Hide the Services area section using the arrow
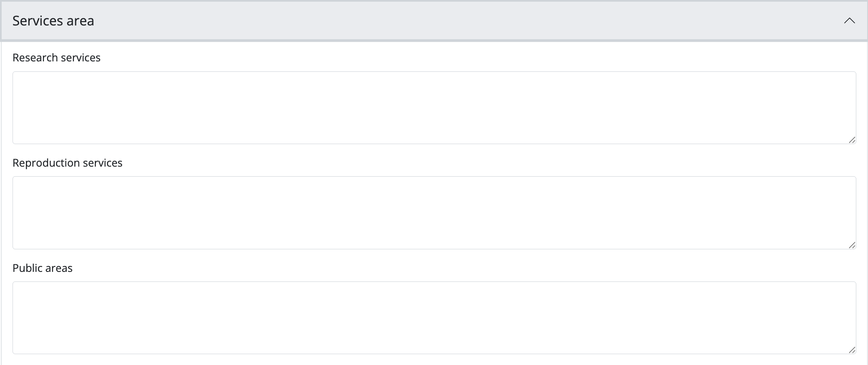Screen dimensions: 868x365 [x=849, y=21]
